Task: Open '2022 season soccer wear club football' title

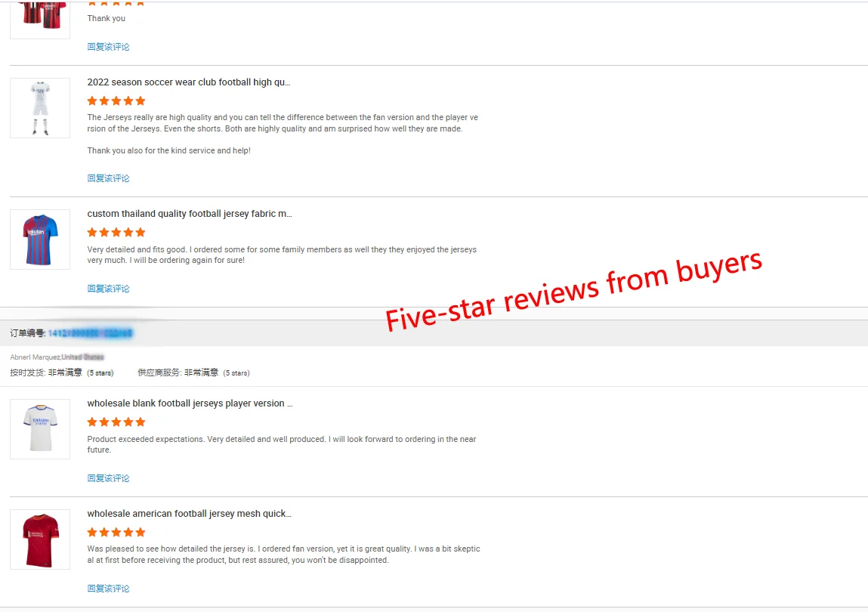Action: pyautogui.click(x=189, y=82)
